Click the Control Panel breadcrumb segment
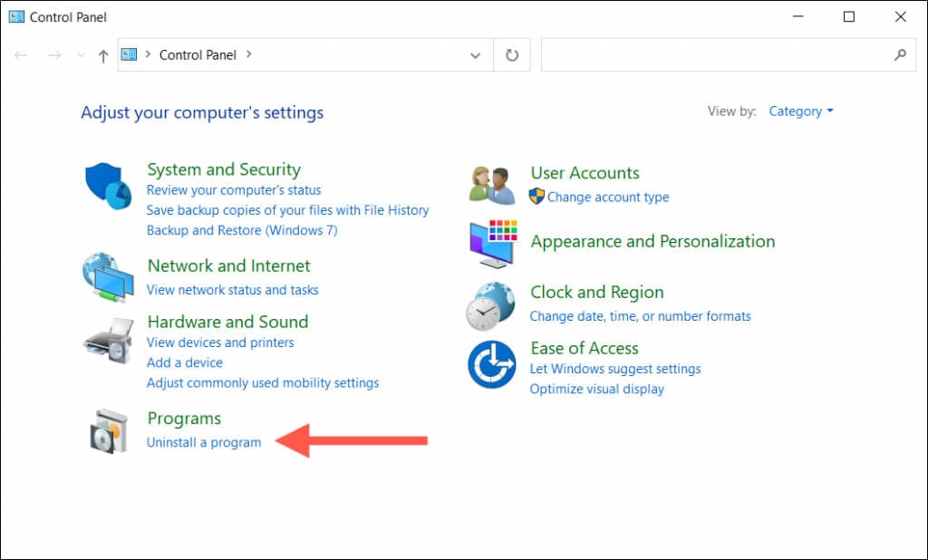Viewport: 928px width, 560px height. [x=198, y=55]
